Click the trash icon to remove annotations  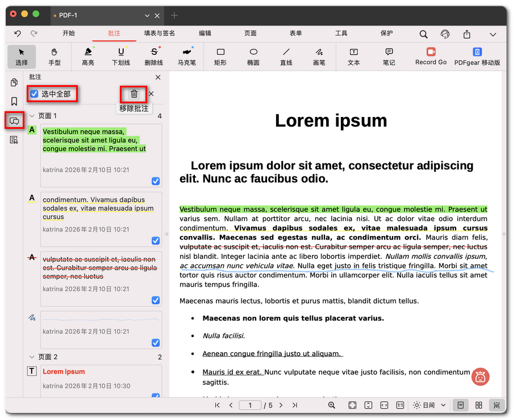coord(134,94)
